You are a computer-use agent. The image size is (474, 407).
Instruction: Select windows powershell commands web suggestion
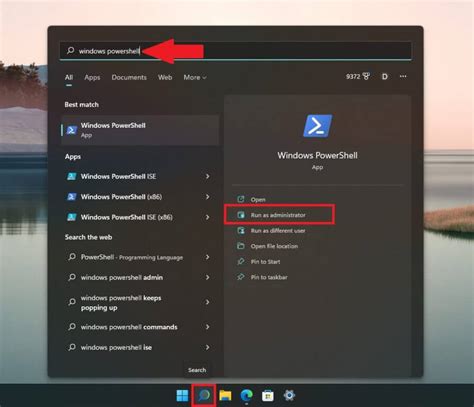(x=140, y=327)
